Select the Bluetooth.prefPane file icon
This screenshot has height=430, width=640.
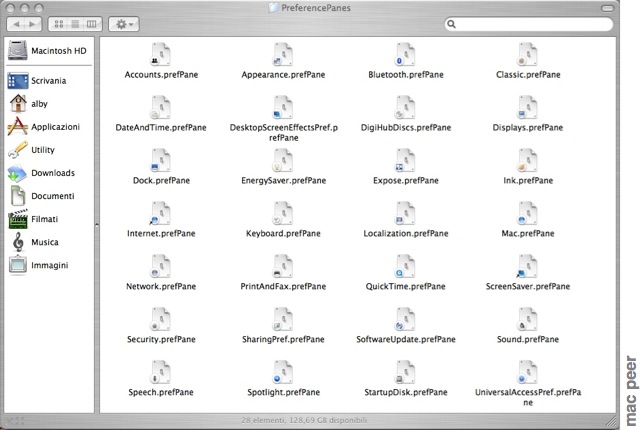pos(405,54)
